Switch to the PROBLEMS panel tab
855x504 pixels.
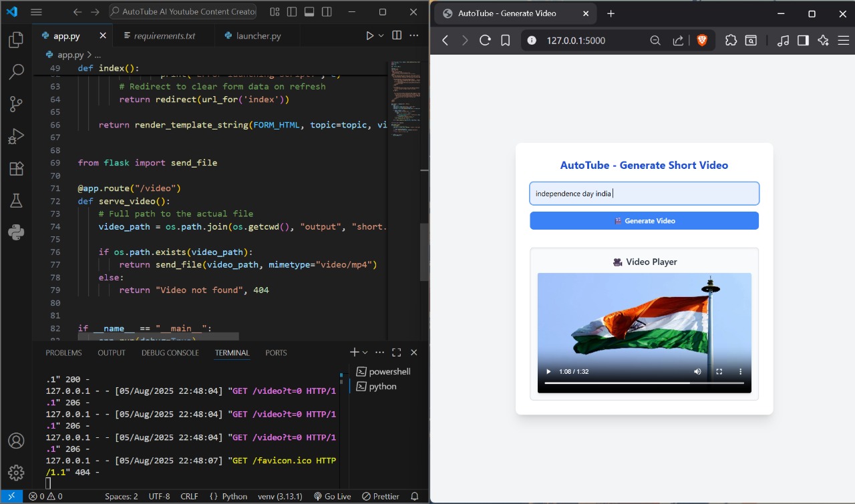tap(63, 352)
